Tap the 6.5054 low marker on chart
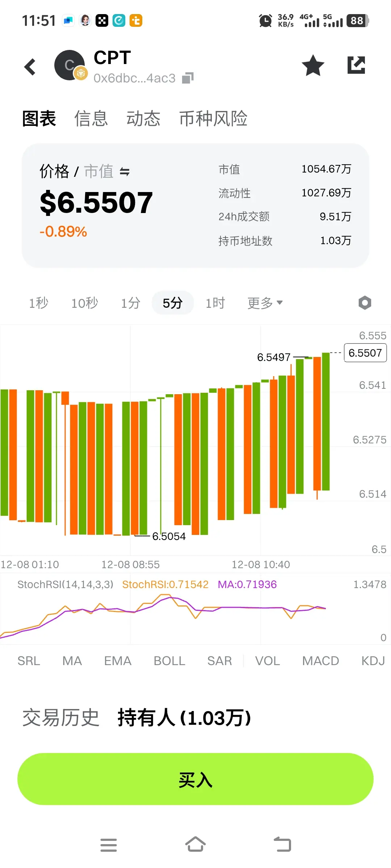391x868 pixels. click(169, 536)
